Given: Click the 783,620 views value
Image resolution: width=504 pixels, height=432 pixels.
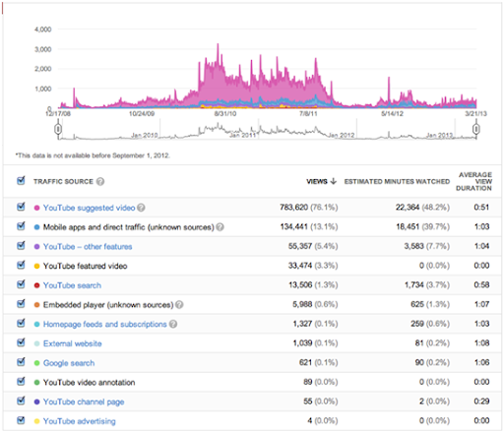Looking at the screenshot, I should point(294,208).
